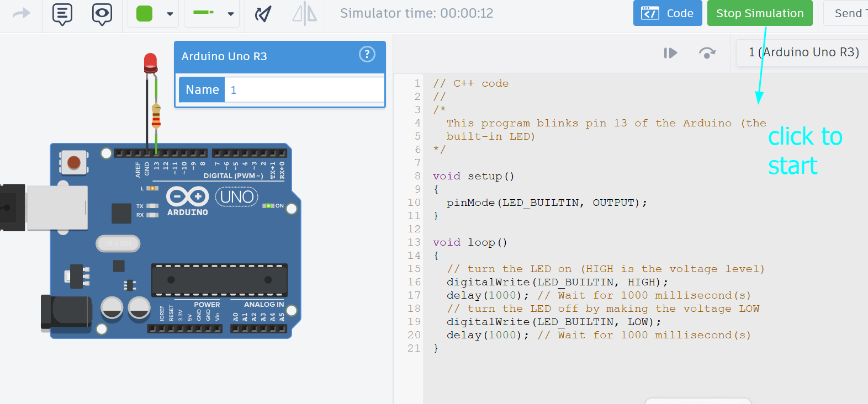The image size is (868, 404).
Task: Click the black wire to GND pin
Action: 147,113
